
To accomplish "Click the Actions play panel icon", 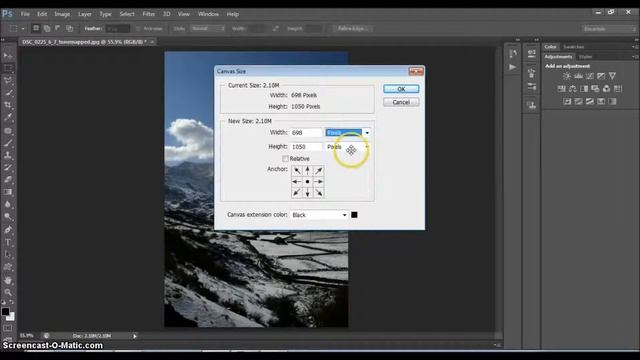I will pos(513,67).
